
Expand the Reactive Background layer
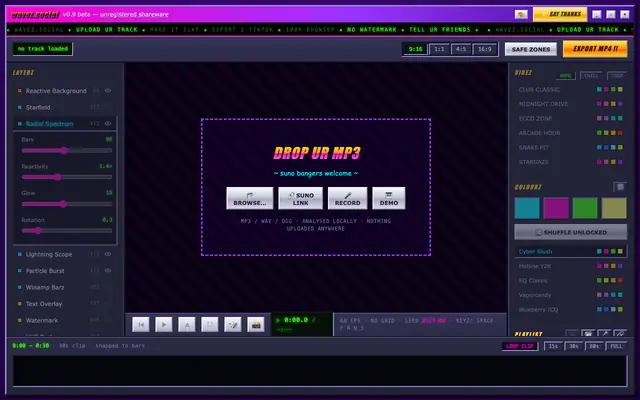click(x=65, y=91)
